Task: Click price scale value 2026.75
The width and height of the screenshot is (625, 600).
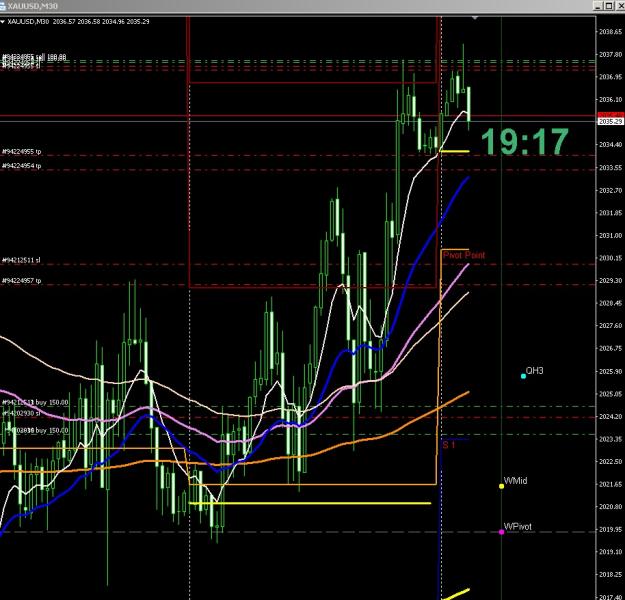Action: 610,348
